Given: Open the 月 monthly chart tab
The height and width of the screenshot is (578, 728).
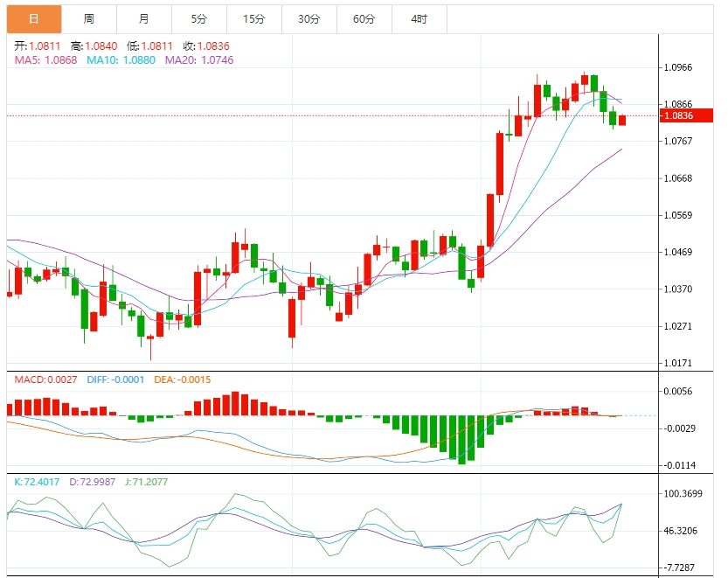Looking at the screenshot, I should (143, 18).
